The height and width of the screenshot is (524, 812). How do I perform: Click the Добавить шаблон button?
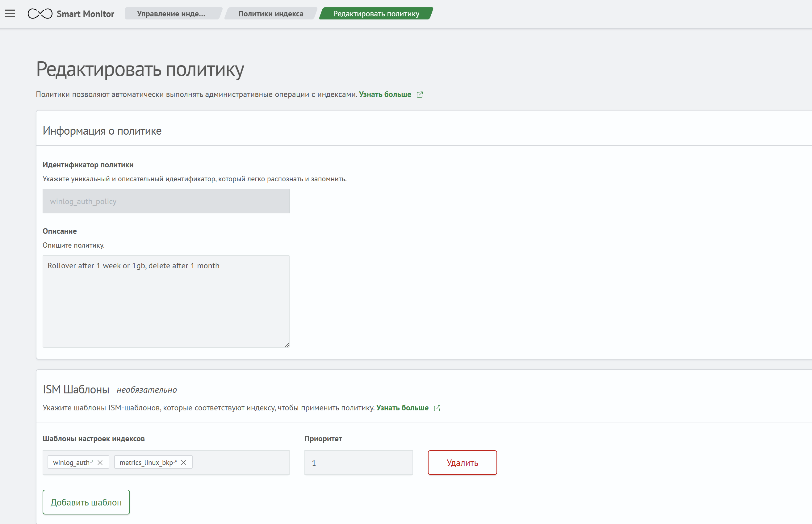[86, 502]
